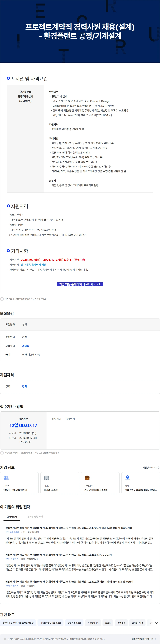Click the 설계엔지니어 tag
Image resolution: width=160 pixels, height=644 pixels.
pos(137,622)
